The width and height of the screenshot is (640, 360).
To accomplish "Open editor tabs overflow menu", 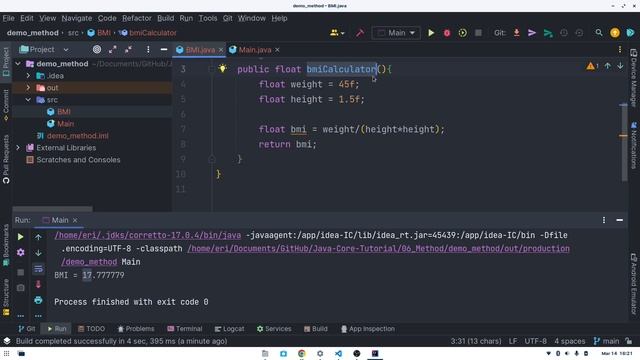I will click(620, 49).
